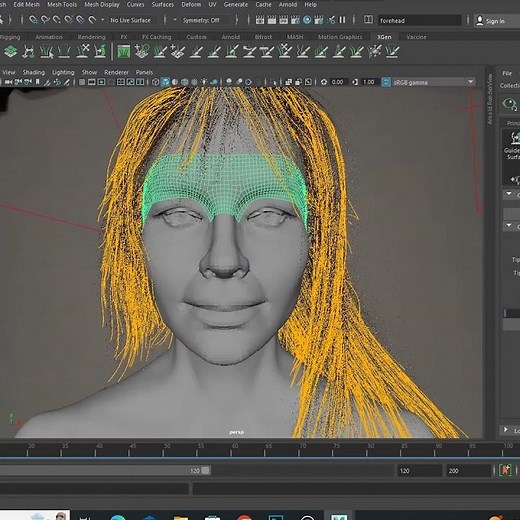The width and height of the screenshot is (520, 520).
Task: Toggle use all lights in viewport
Action: 204,82
